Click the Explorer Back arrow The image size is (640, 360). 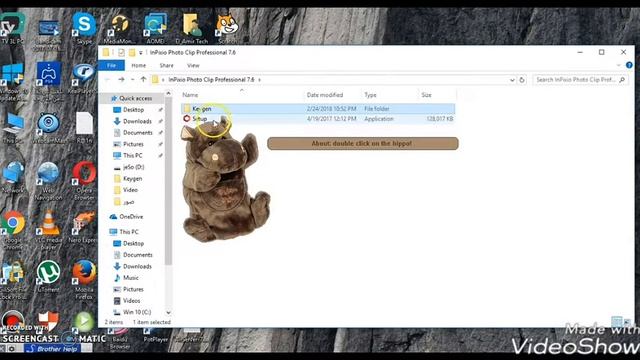[107, 80]
